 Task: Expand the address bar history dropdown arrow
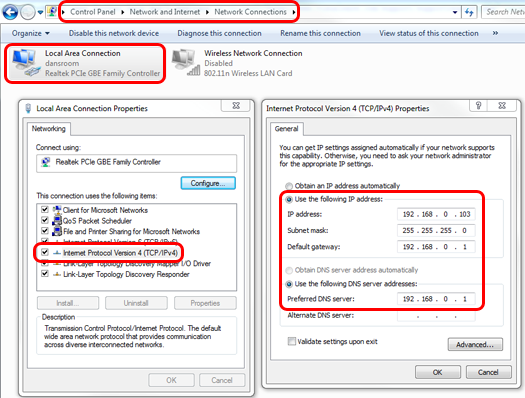(x=455, y=13)
